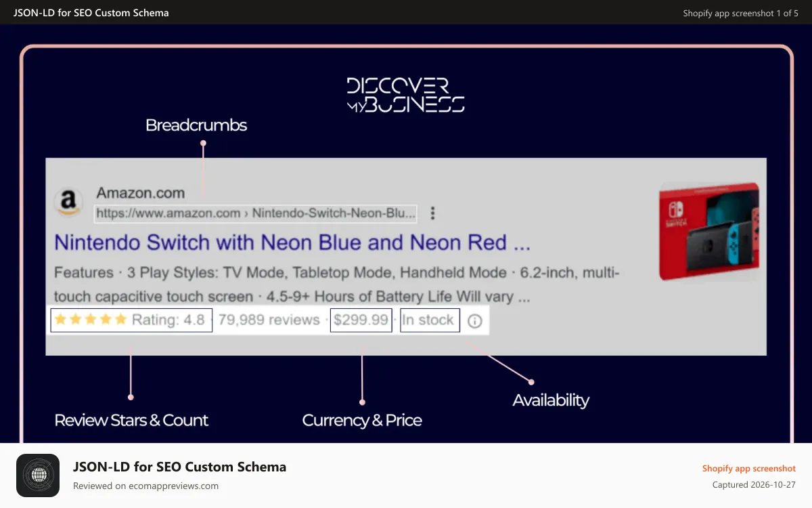
Task: Open the three-dot menu beside the URL
Action: (433, 213)
